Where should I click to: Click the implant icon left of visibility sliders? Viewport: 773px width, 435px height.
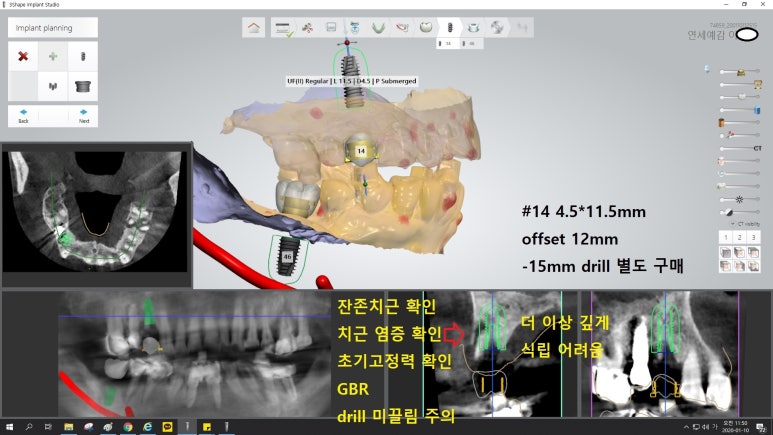707,70
